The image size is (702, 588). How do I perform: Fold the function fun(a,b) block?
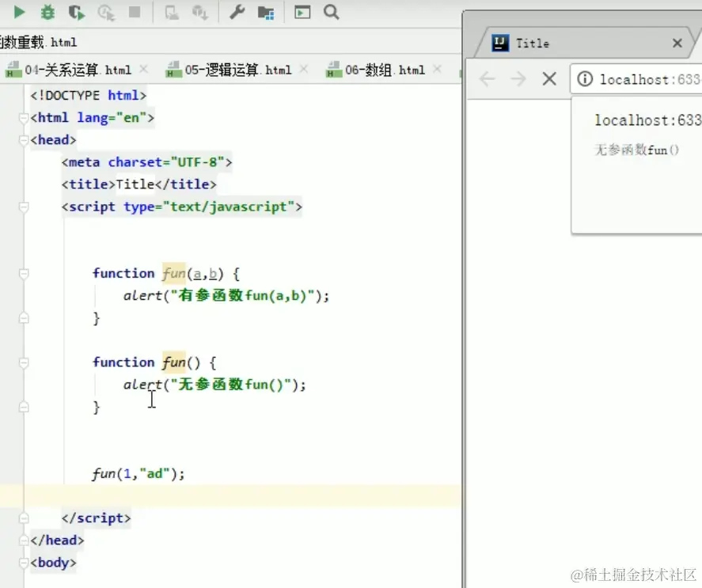(24, 274)
